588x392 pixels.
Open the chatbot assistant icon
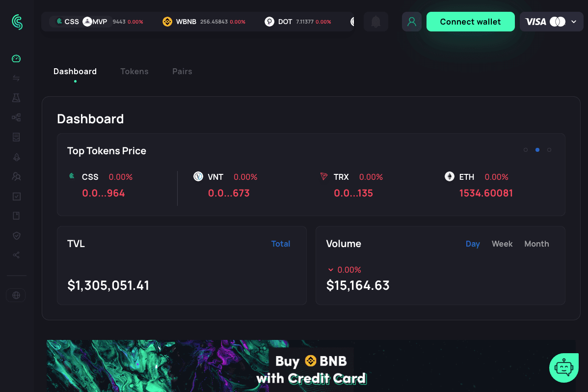click(x=564, y=367)
